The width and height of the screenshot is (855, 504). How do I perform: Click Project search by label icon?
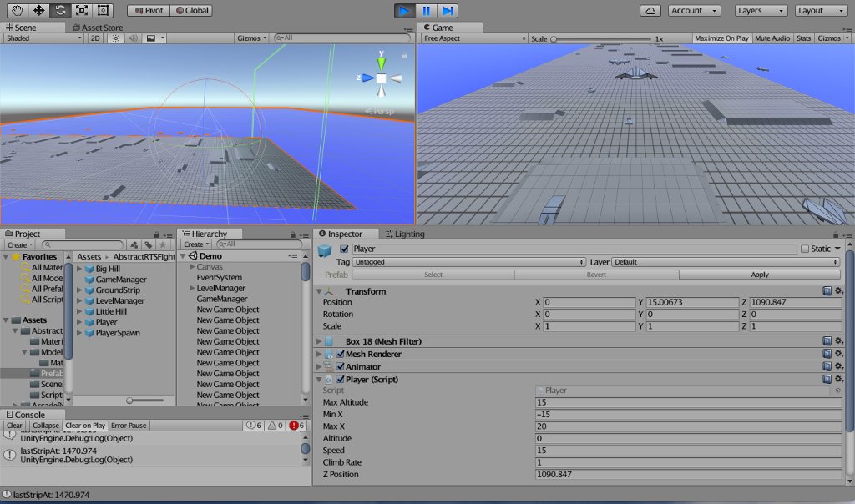(x=149, y=244)
